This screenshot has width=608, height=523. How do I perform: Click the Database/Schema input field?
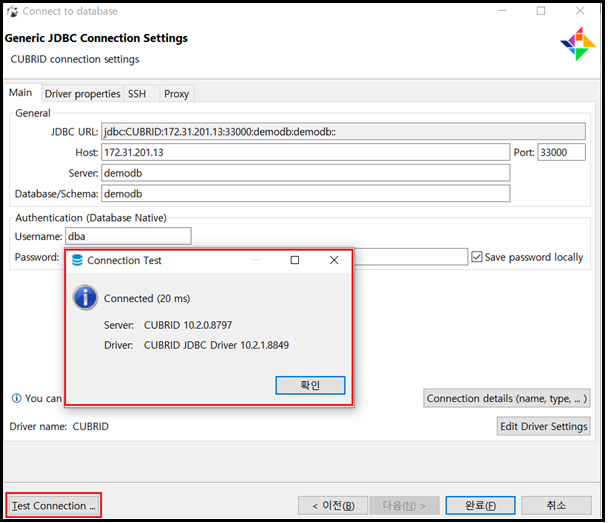(306, 193)
